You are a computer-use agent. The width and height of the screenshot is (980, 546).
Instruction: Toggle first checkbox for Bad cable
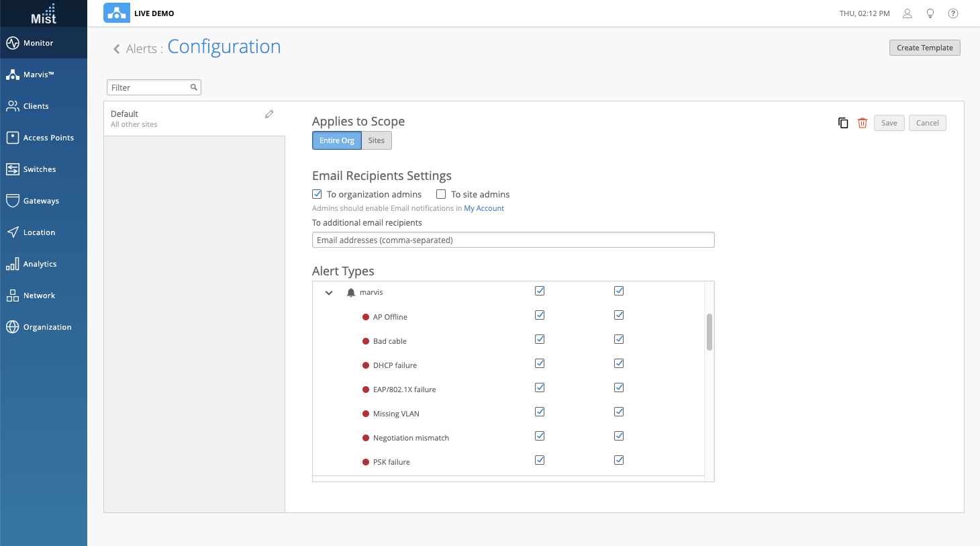[x=540, y=339]
